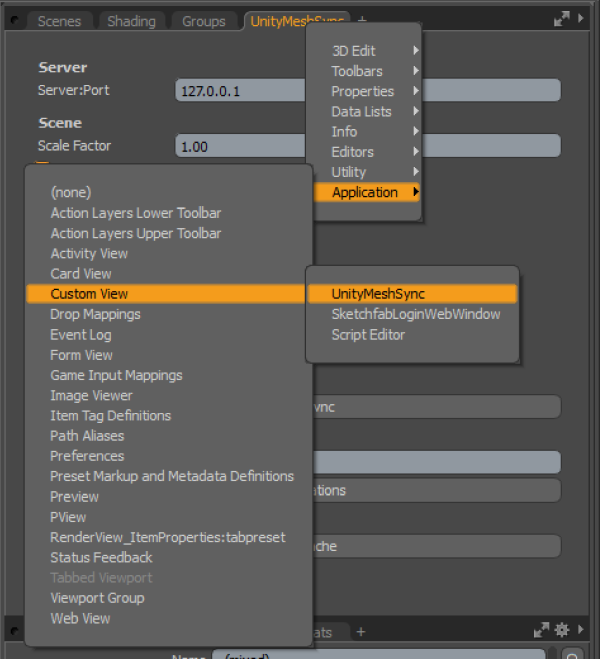Switch to the Shading tab
This screenshot has height=659, width=600.
pos(132,21)
